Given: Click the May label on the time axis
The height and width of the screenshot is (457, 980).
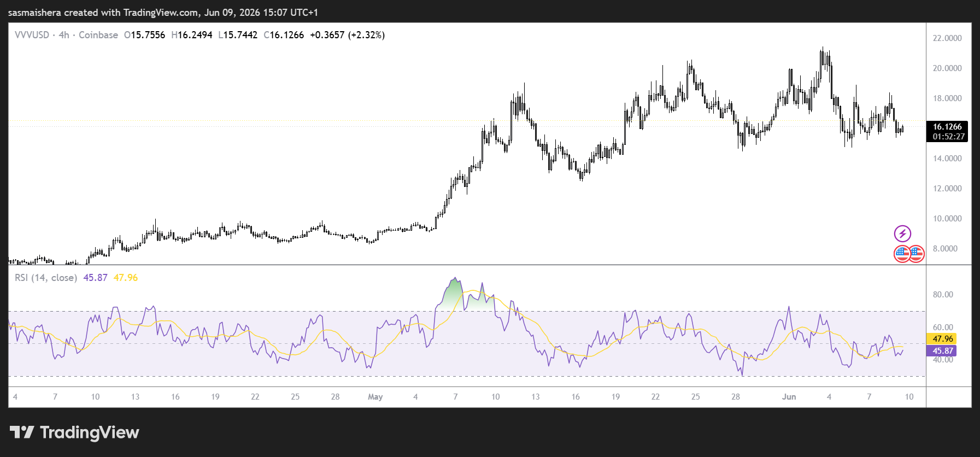Looking at the screenshot, I should click(x=375, y=397).
